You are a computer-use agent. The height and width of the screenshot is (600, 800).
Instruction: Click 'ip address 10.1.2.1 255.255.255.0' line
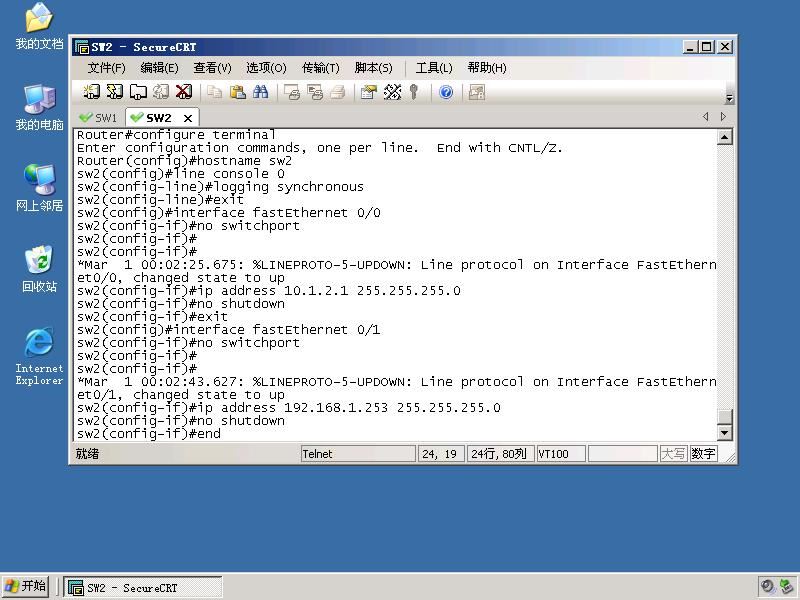pos(268,291)
